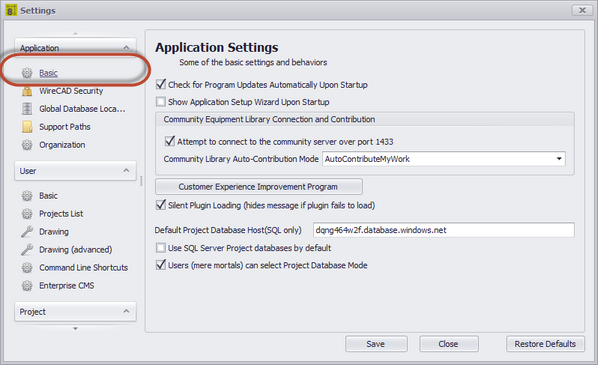Click the gear icon beside Application Basic
The width and height of the screenshot is (598, 365).
(x=27, y=72)
